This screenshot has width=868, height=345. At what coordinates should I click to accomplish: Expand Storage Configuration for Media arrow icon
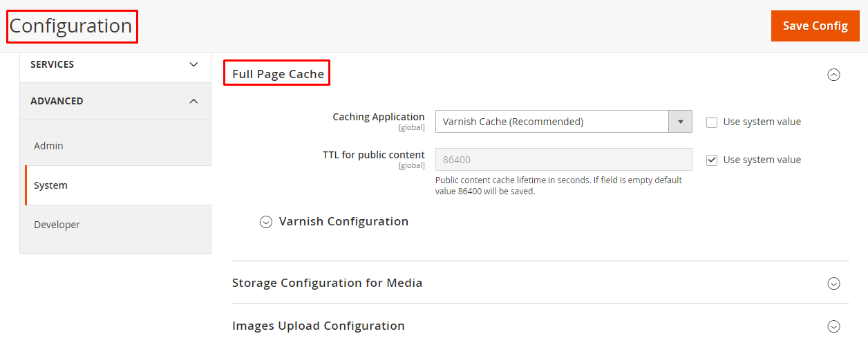(x=833, y=283)
